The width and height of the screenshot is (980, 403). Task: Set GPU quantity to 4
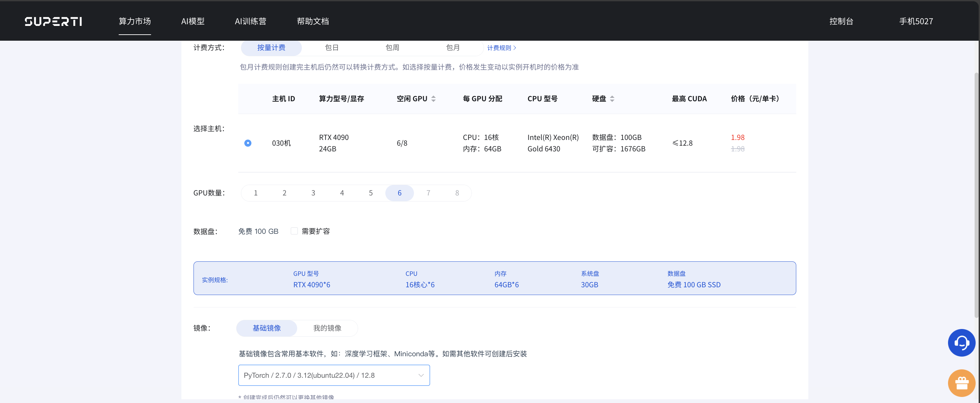tap(342, 193)
